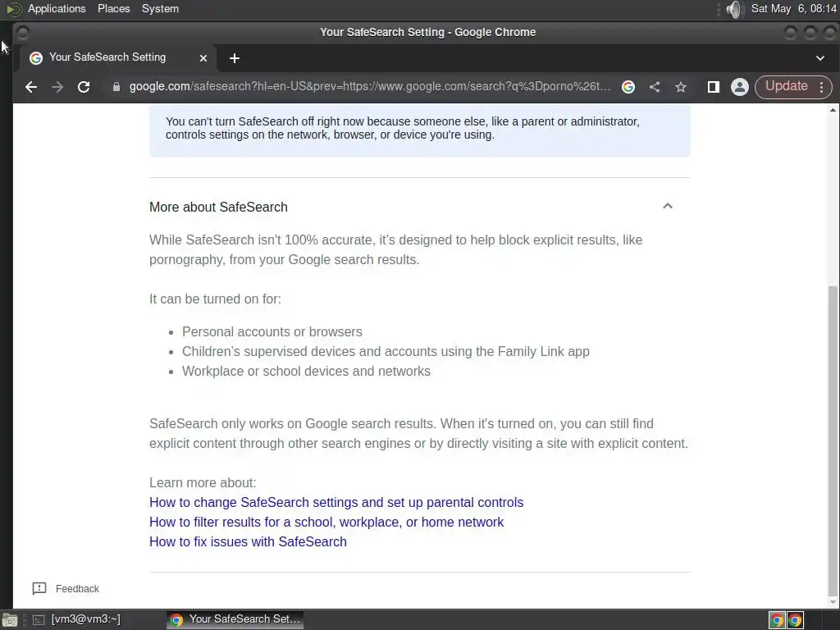Open the Applications menu
Image resolution: width=840 pixels, height=630 pixels.
[57, 8]
